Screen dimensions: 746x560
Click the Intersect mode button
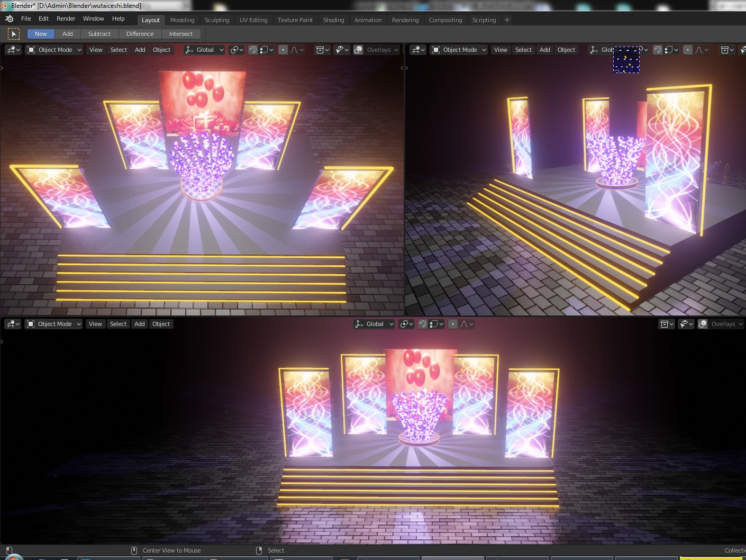click(x=181, y=33)
